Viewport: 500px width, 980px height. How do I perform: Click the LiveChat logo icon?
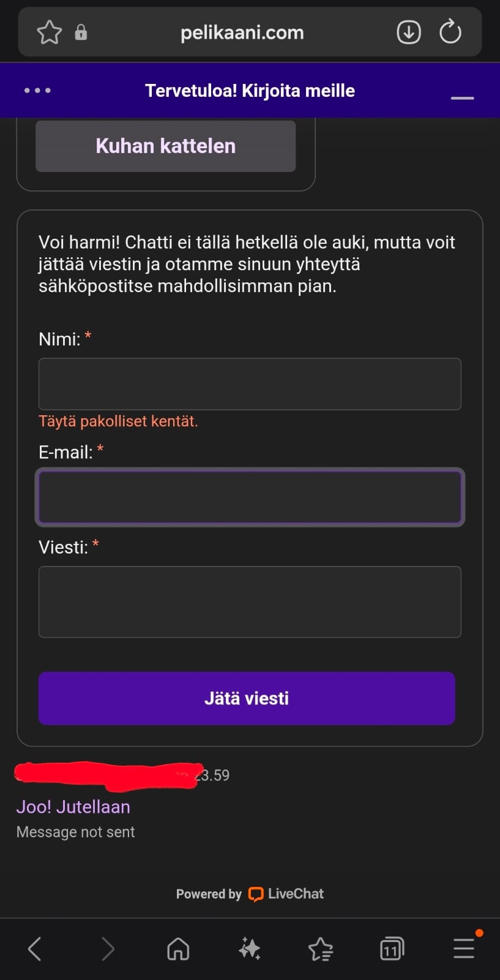256,894
